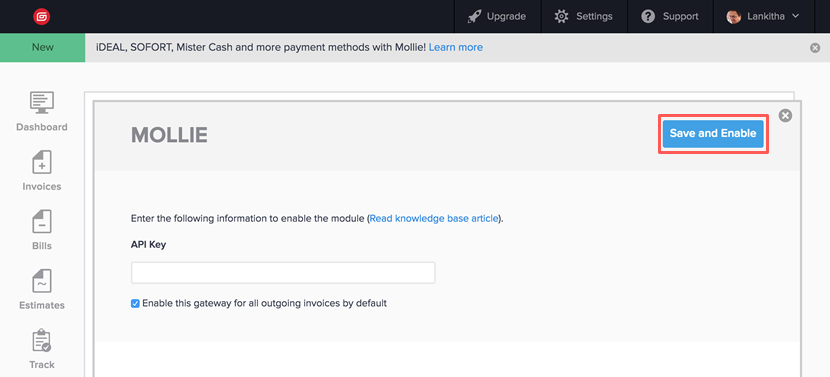Open the Read knowledge base article link
The height and width of the screenshot is (377, 830).
434,218
